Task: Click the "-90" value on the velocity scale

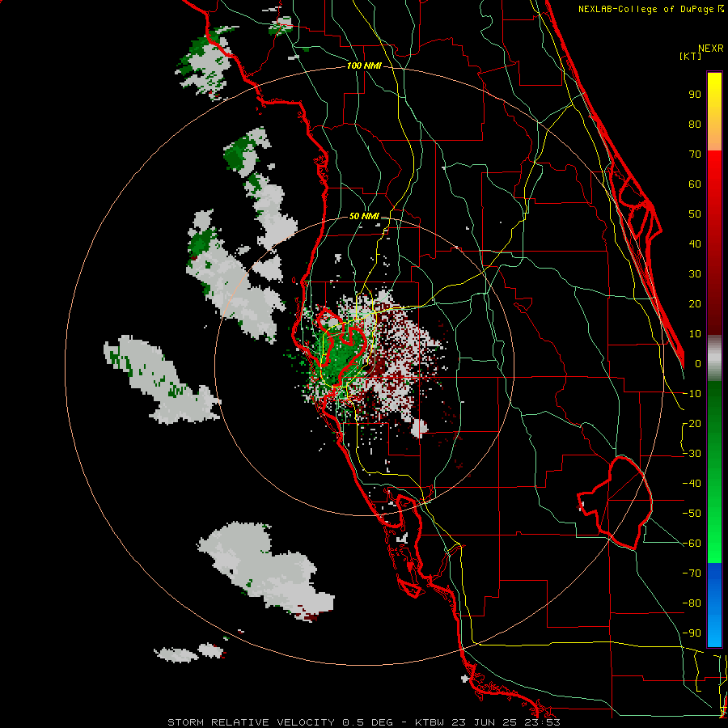Action: (x=692, y=633)
